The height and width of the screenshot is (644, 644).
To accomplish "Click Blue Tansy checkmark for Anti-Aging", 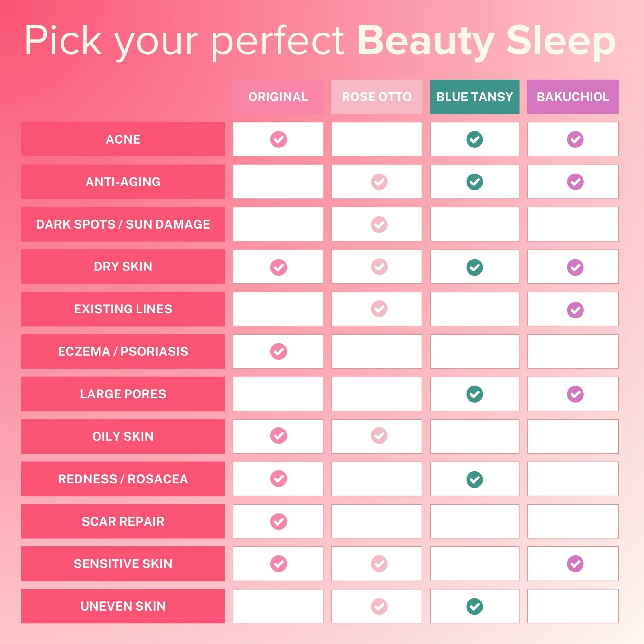I will click(475, 182).
